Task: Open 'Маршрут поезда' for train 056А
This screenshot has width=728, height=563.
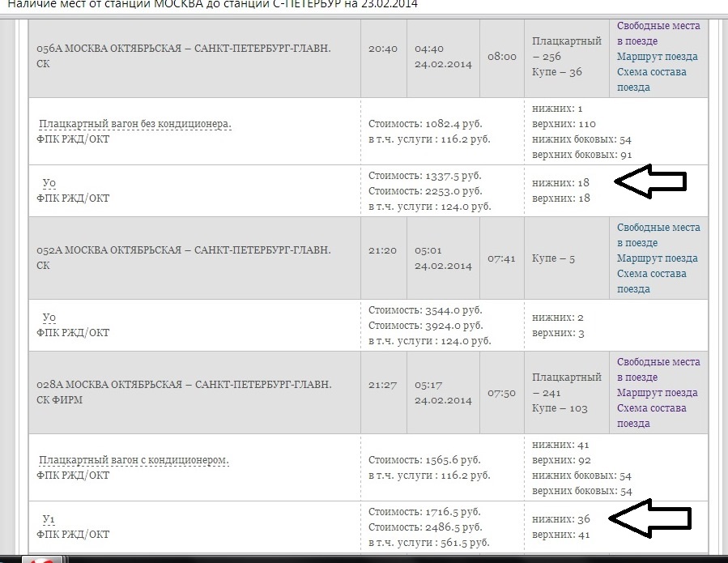Action: tap(657, 57)
